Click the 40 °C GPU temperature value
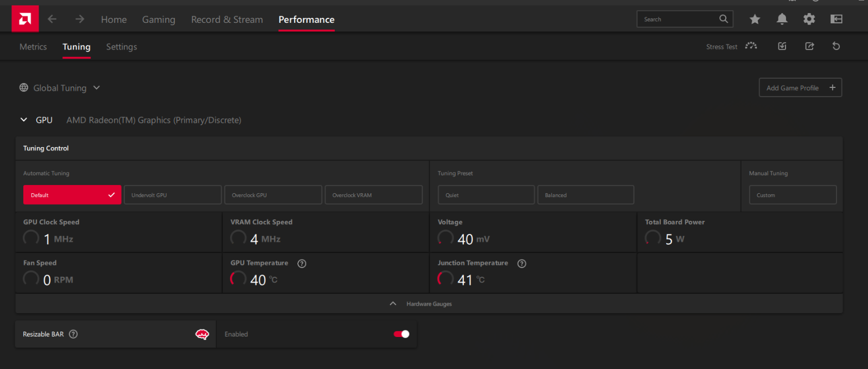This screenshot has height=369, width=868. 264,280
